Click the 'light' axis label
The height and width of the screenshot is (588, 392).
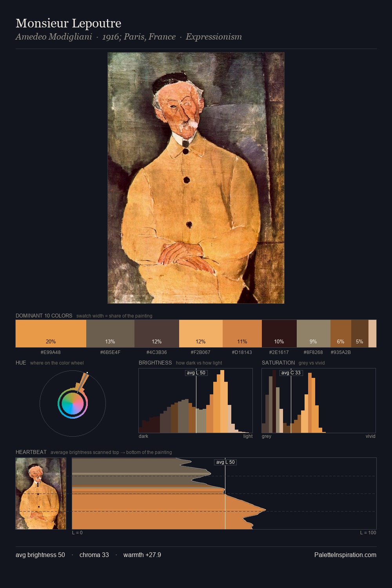coord(248,436)
